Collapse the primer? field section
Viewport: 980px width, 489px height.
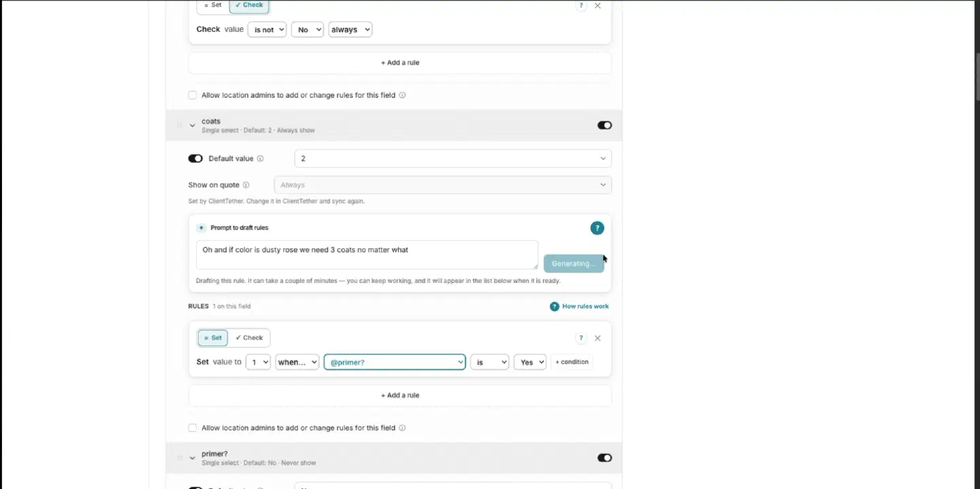coord(193,458)
